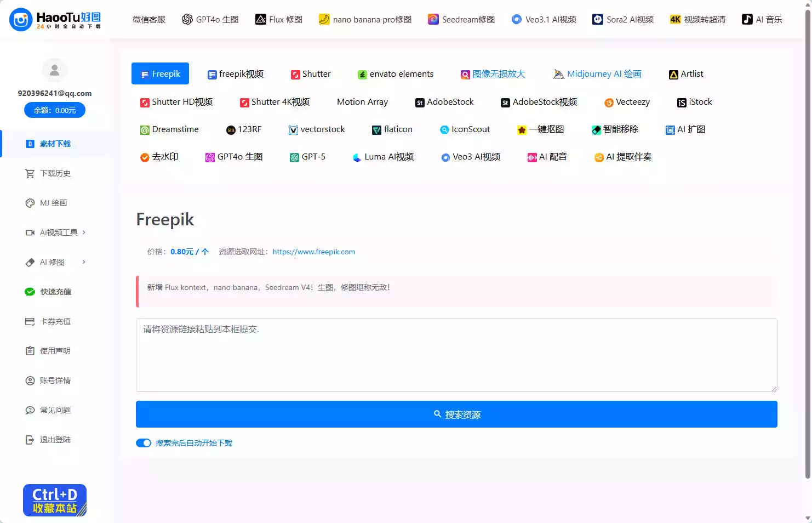This screenshot has width=812, height=523.
Task: Open Luma AI视频 tool icon
Action: (x=357, y=157)
